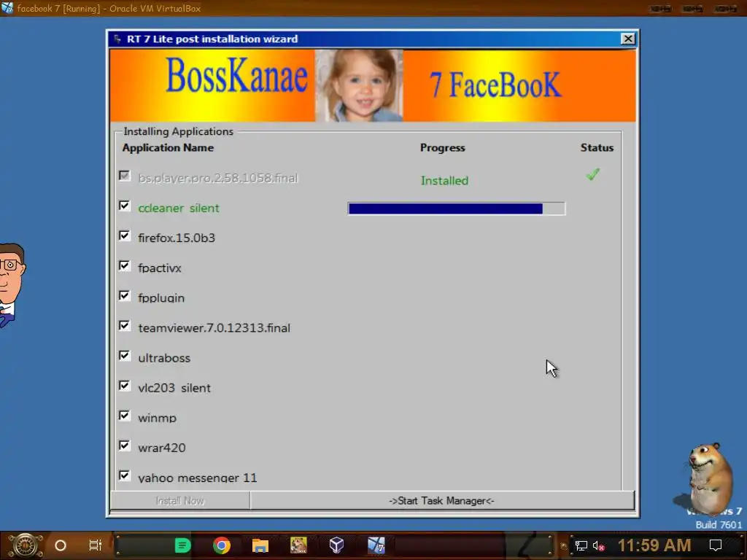
Task: Open the steampunk Start button
Action: (25, 545)
